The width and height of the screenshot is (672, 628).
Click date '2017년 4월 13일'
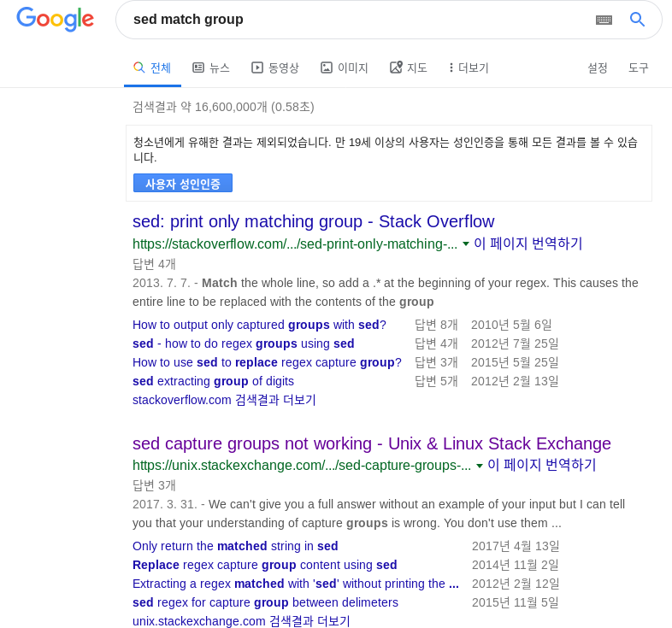(516, 546)
